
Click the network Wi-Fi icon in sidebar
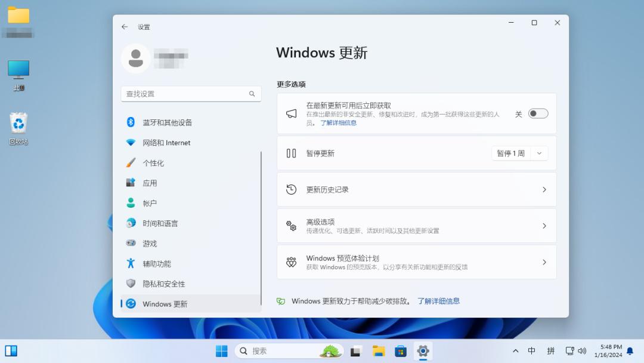click(x=131, y=142)
